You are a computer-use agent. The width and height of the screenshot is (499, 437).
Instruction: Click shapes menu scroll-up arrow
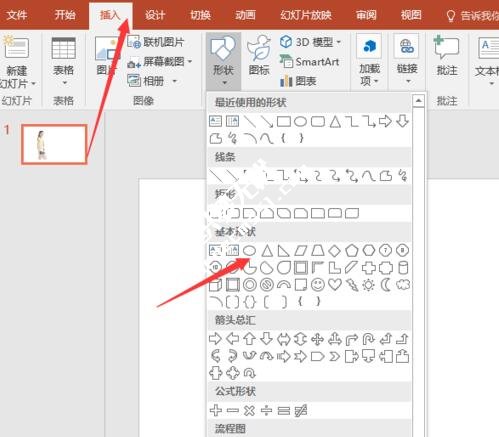click(x=418, y=100)
